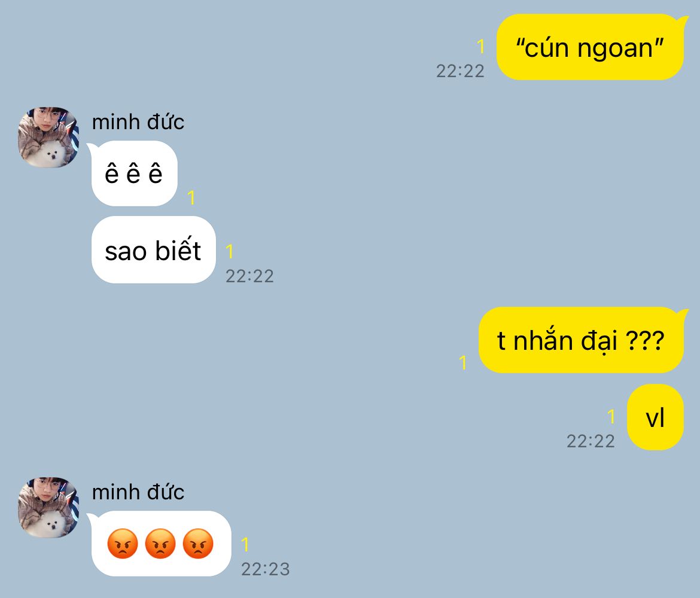
Task: Select the "ê ê ê" message bubble
Action: coord(135,173)
